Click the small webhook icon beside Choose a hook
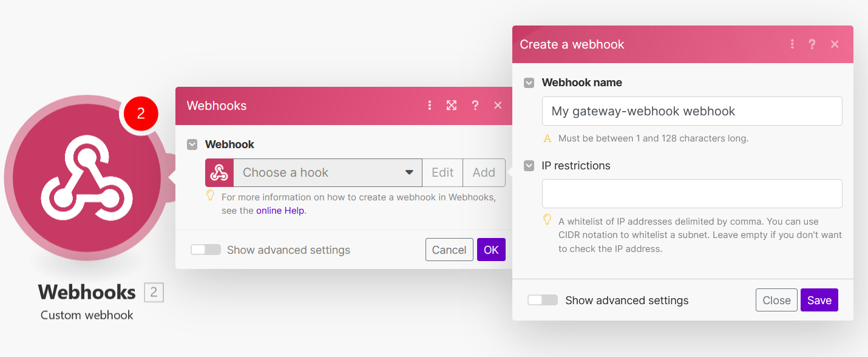The height and width of the screenshot is (357, 868). click(219, 172)
